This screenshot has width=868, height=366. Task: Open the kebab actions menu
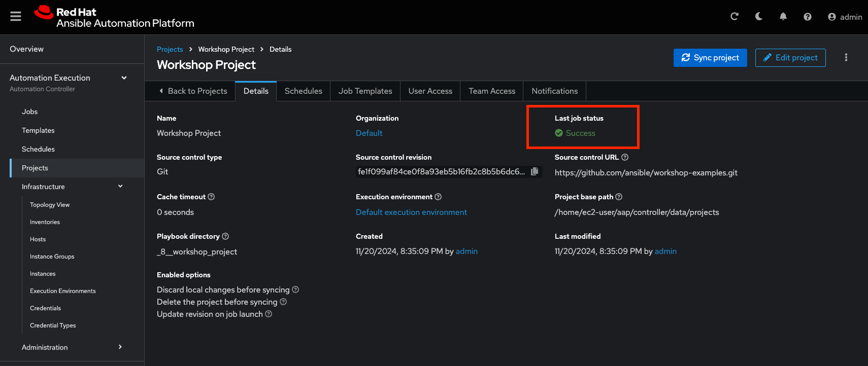846,58
